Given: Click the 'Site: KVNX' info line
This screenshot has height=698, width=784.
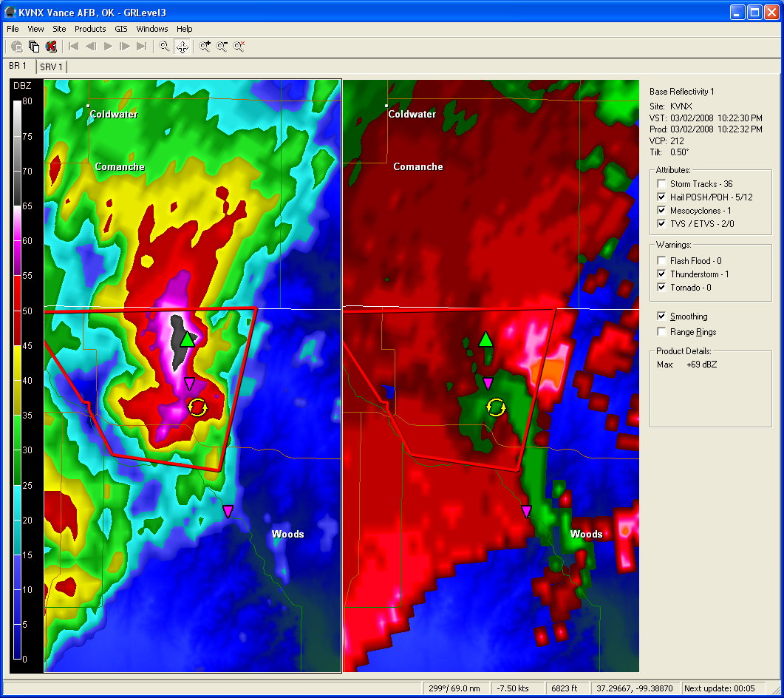Looking at the screenshot, I should [x=671, y=106].
